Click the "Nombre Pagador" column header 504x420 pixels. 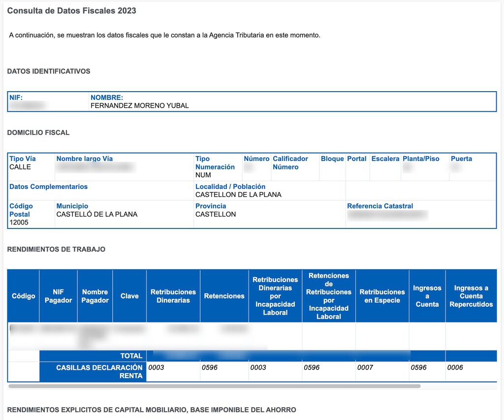click(95, 296)
